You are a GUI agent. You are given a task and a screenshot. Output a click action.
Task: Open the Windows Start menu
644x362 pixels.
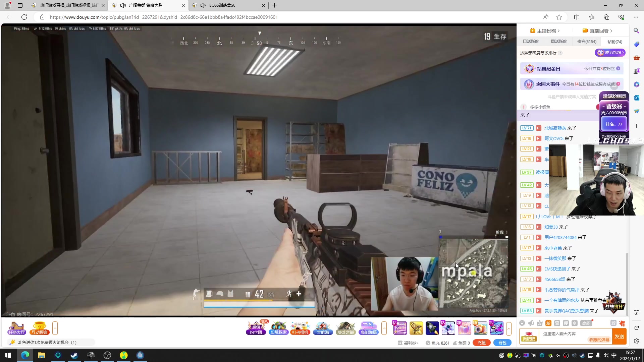pyautogui.click(x=8, y=355)
